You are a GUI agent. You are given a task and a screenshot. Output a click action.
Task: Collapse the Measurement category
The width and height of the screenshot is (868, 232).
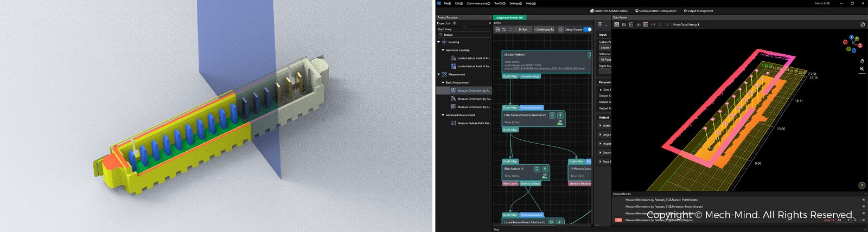[x=439, y=74]
